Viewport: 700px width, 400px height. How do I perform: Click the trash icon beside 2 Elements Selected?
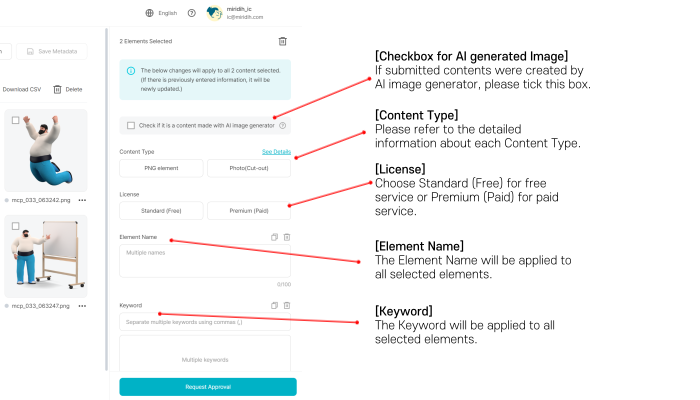point(283,41)
